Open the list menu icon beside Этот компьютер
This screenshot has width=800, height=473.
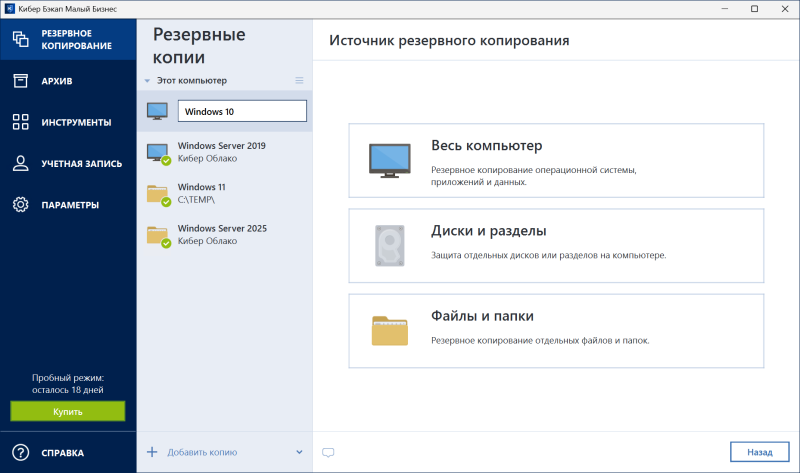coord(299,80)
